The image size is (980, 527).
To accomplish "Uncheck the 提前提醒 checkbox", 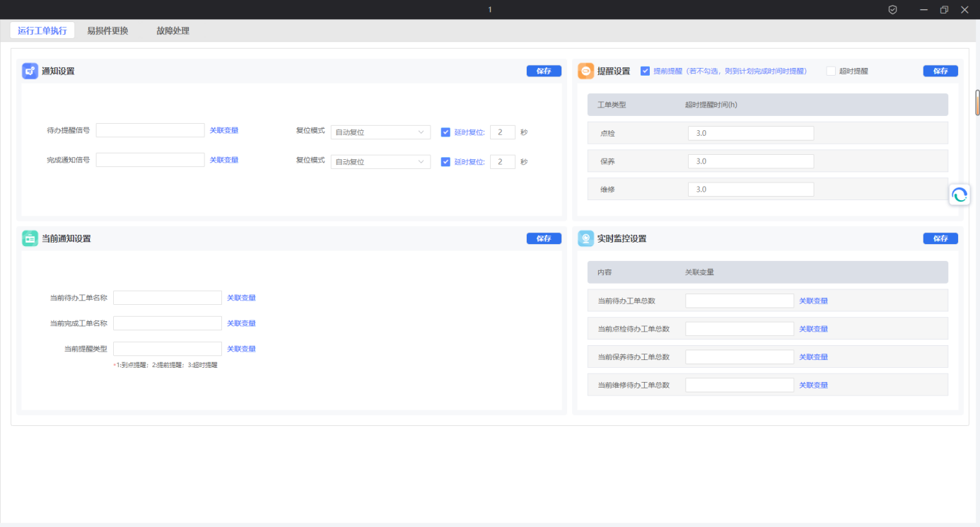I will (x=645, y=71).
